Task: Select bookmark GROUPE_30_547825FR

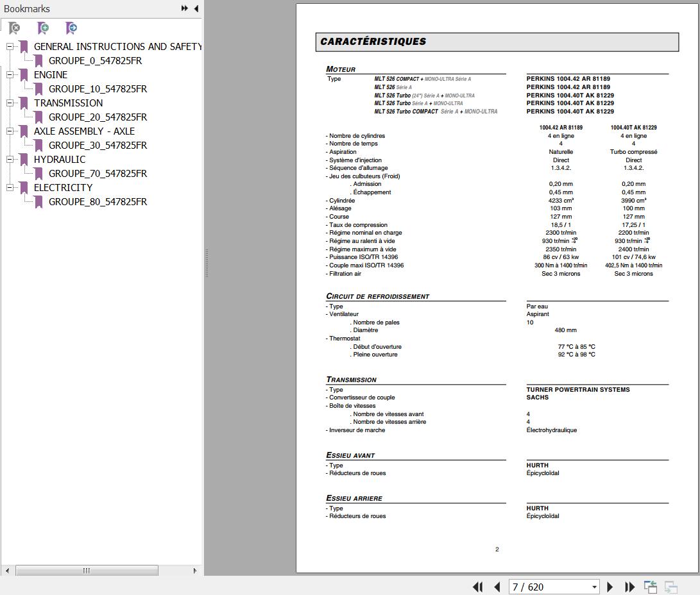Action: [98, 146]
